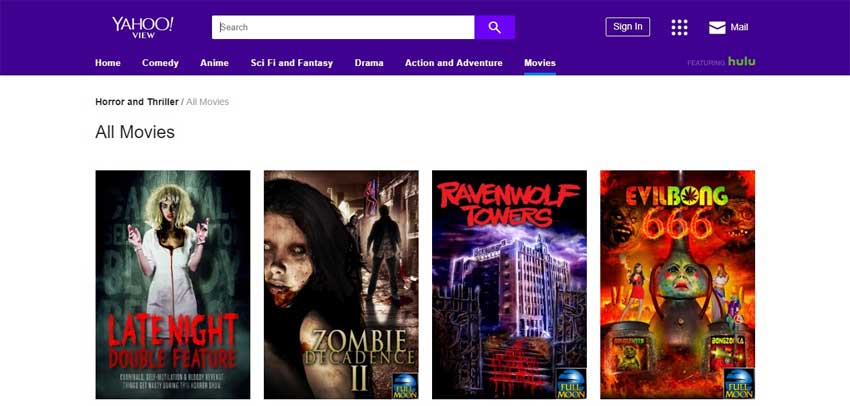This screenshot has height=406, width=850.
Task: Open the Drama tab
Action: click(x=369, y=63)
